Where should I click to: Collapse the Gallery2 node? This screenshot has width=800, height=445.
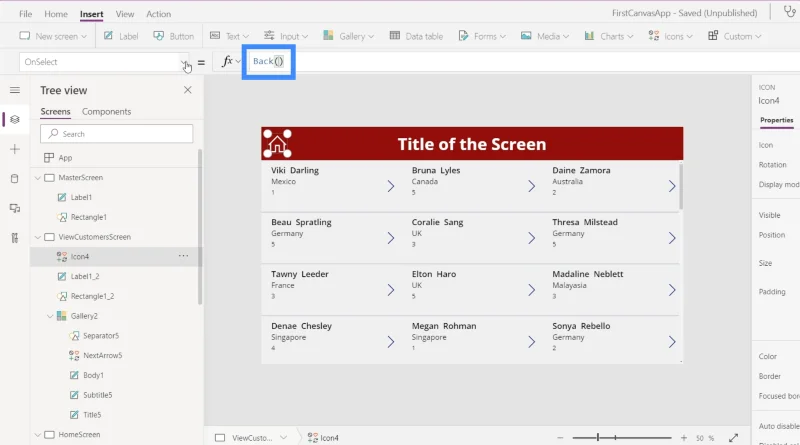(50, 316)
